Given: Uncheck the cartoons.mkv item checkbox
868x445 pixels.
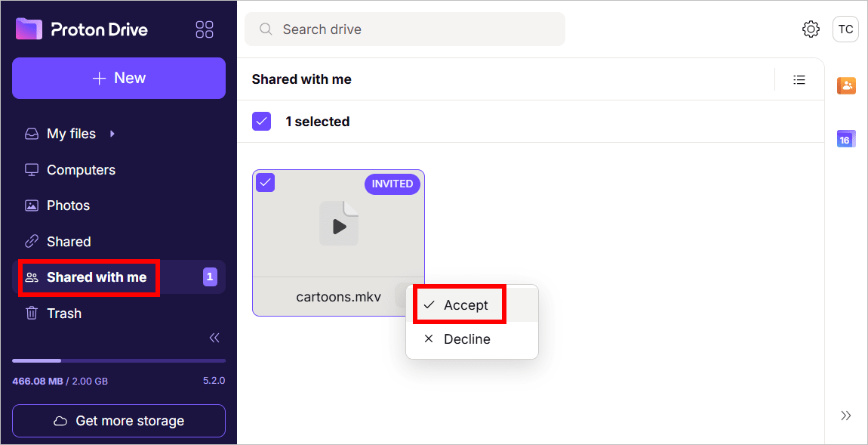Looking at the screenshot, I should 265,182.
